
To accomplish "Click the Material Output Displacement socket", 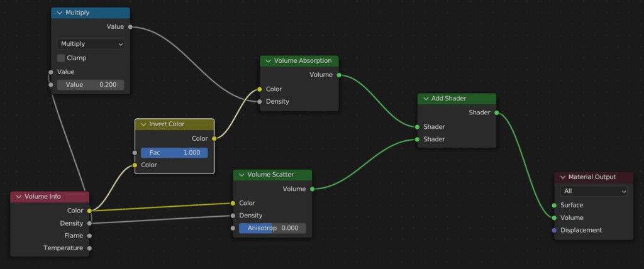I will point(554,230).
